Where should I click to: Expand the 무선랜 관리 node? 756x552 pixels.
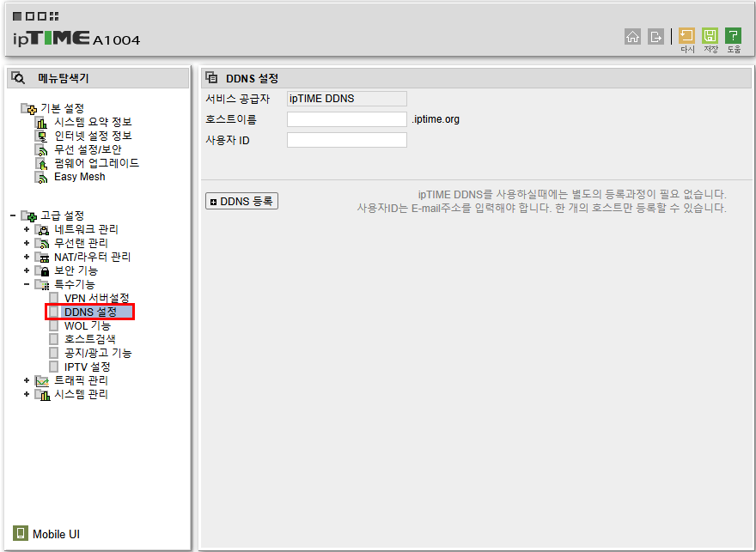27,243
